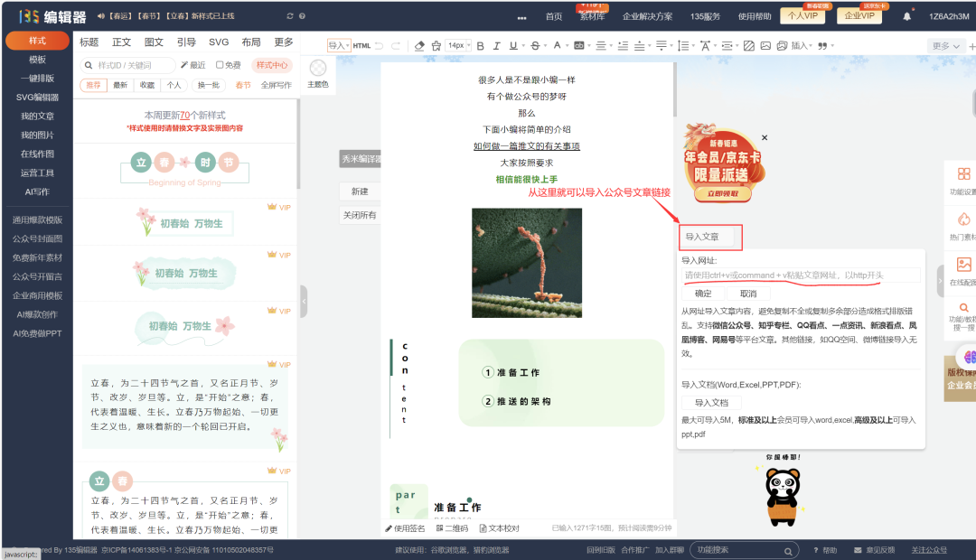This screenshot has height=560, width=976.
Task: Apply strikethrough formatting
Action: click(535, 45)
